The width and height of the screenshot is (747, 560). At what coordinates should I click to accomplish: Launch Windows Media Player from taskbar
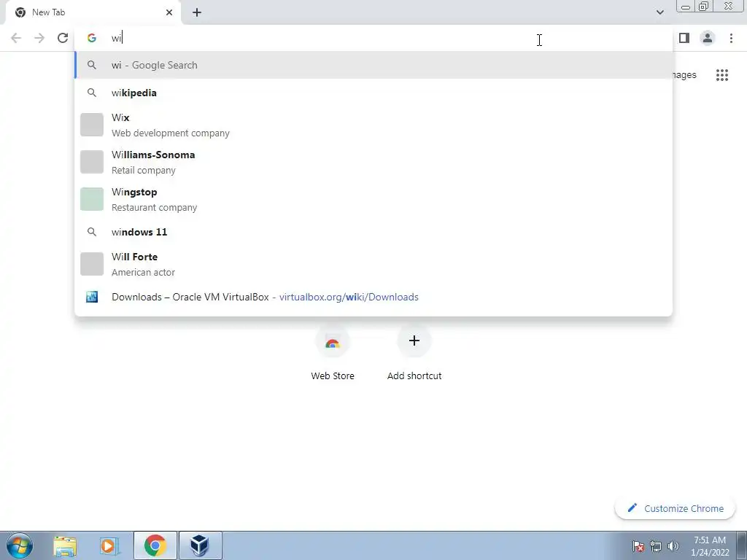tap(109, 545)
